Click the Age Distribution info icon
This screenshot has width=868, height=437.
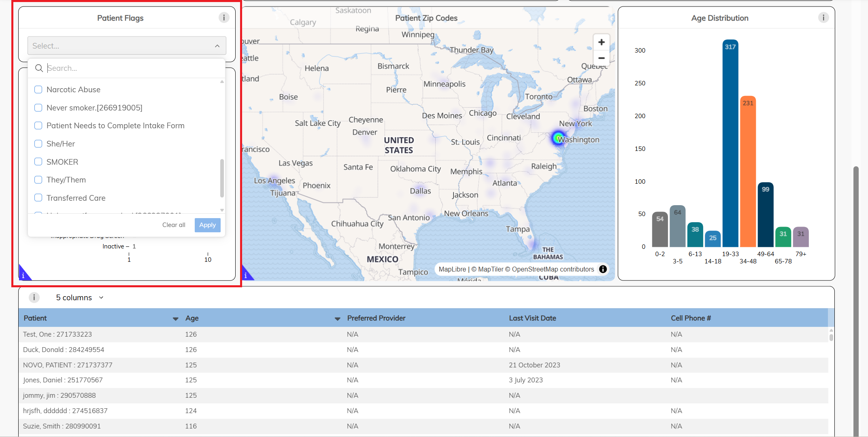coord(823,17)
